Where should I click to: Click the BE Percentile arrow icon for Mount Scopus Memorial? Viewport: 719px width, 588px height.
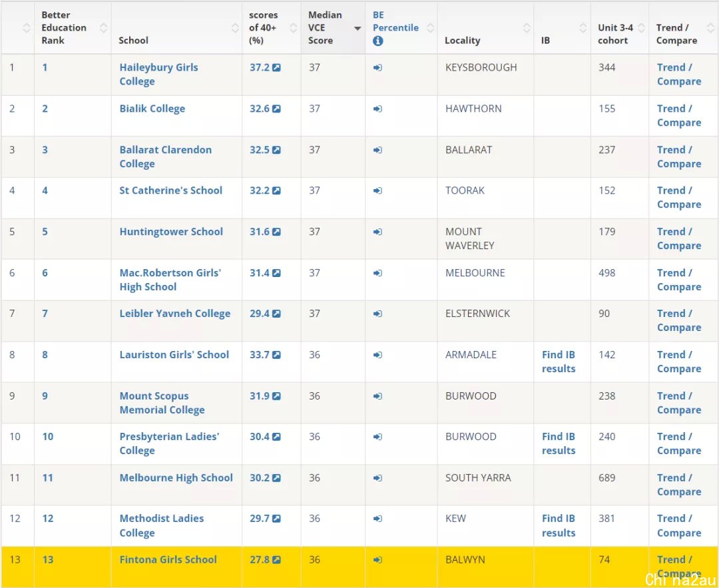click(378, 396)
